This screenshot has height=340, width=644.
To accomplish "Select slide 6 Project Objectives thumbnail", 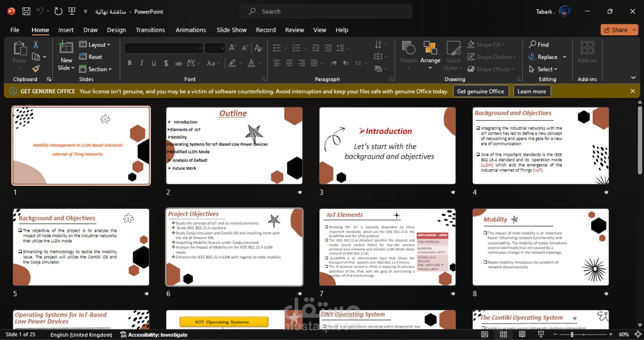I will [234, 247].
